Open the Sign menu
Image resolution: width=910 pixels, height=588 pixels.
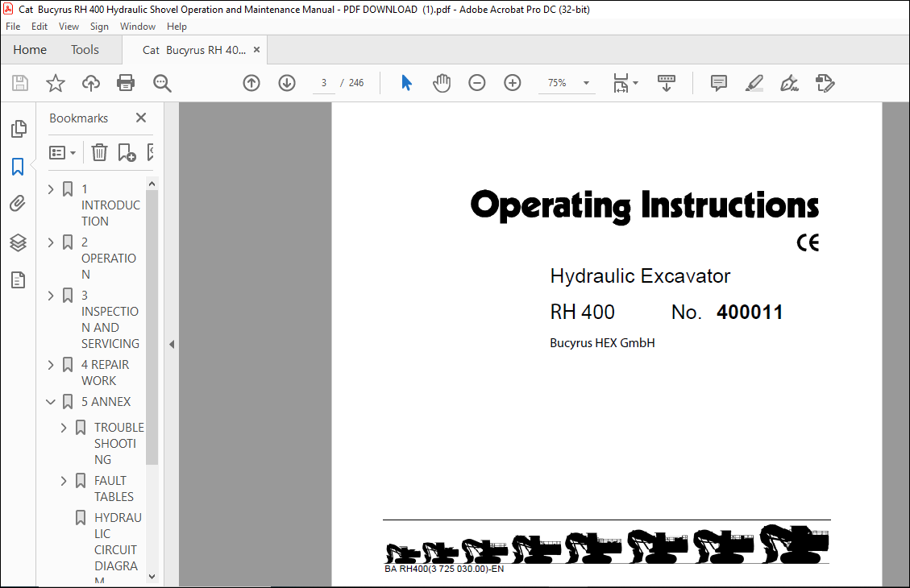99,27
